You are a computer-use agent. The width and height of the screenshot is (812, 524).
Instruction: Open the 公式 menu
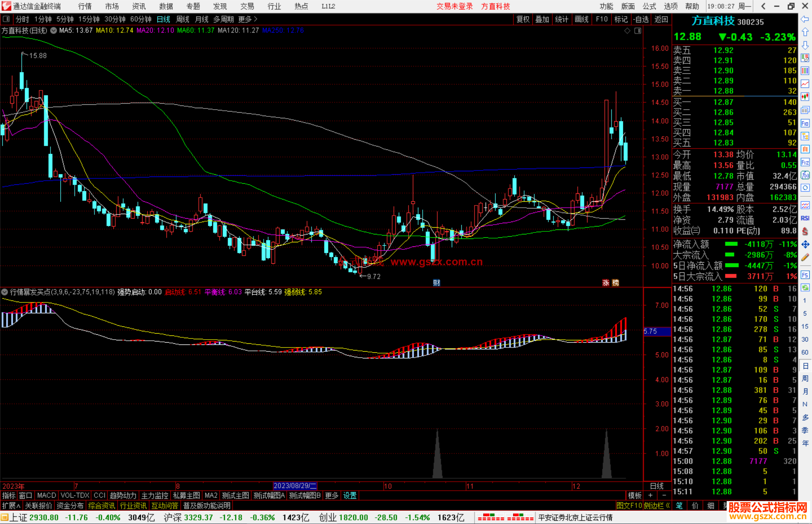click(649, 6)
